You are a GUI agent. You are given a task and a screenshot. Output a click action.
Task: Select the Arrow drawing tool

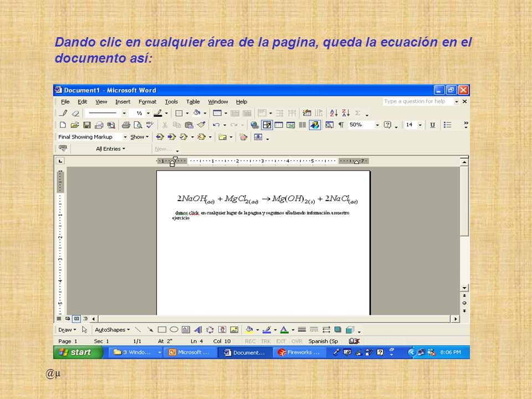(x=150, y=329)
